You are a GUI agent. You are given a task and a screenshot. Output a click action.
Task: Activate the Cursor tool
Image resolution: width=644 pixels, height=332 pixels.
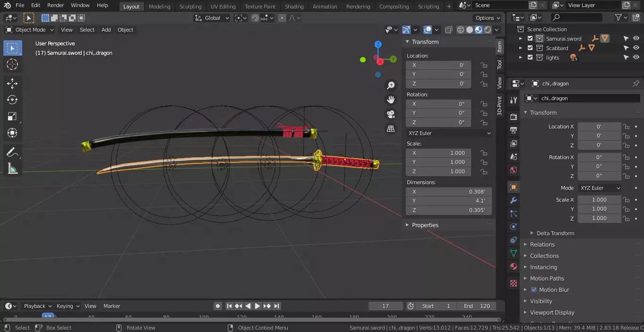pos(12,65)
